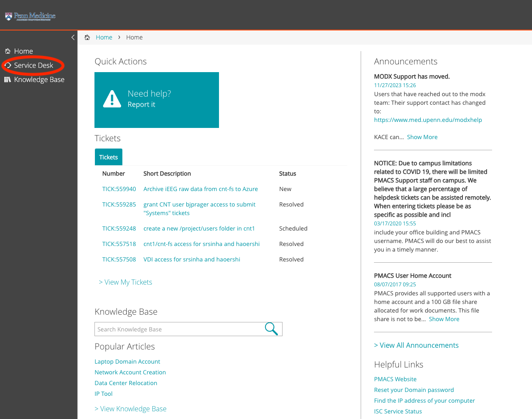Viewport: 532px width, 419px height.
Task: Click the 11/27/2023 15:26 announcement date
Action: pyautogui.click(x=395, y=85)
